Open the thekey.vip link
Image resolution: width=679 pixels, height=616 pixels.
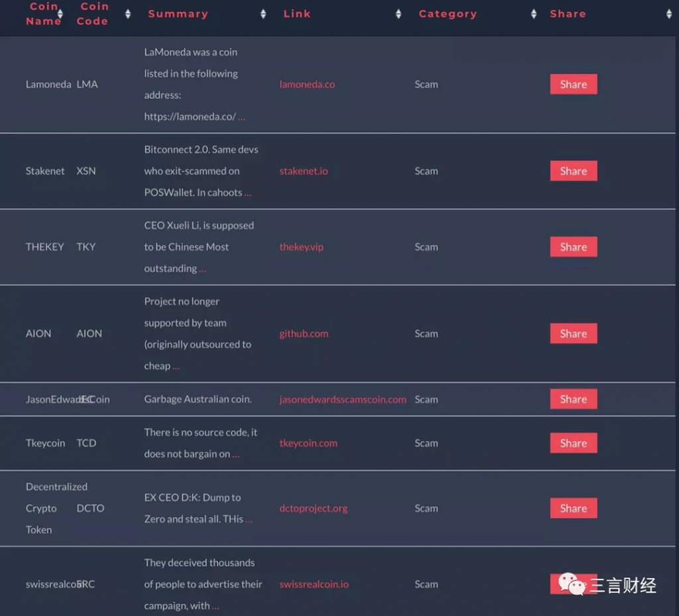tap(301, 247)
